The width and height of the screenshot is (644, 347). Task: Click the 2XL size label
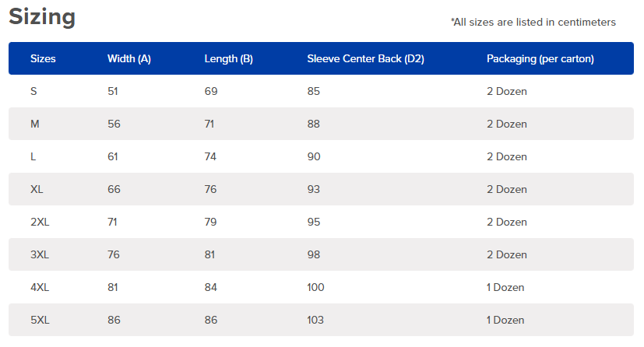40,222
